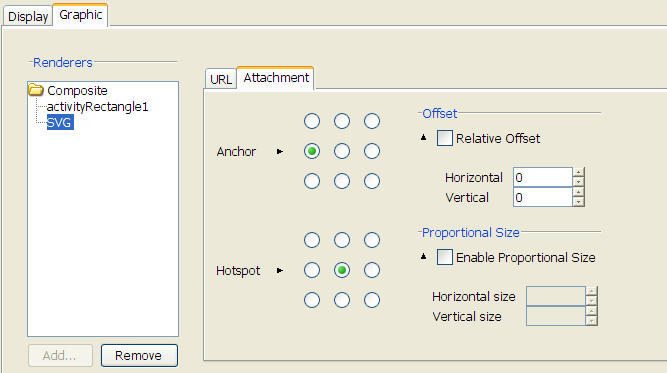
Task: Click the Horizontal size field
Action: coord(556,296)
